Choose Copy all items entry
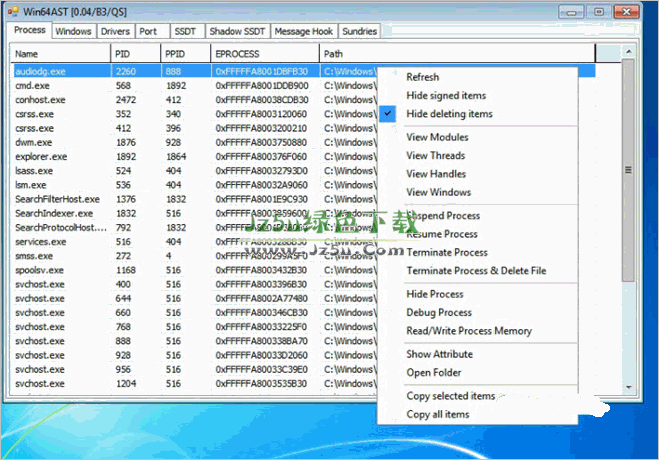 tap(477, 415)
